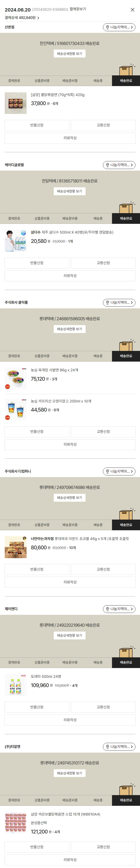The height and width of the screenshot is (868, 140).
Task: Open 케이디글로벌 나눔지역 location button
Action: [x=119, y=165]
